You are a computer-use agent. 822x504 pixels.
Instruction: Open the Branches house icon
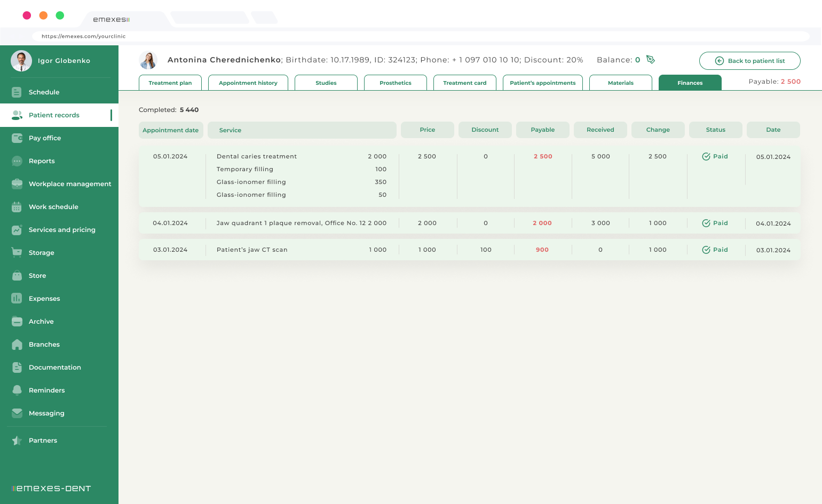click(17, 345)
